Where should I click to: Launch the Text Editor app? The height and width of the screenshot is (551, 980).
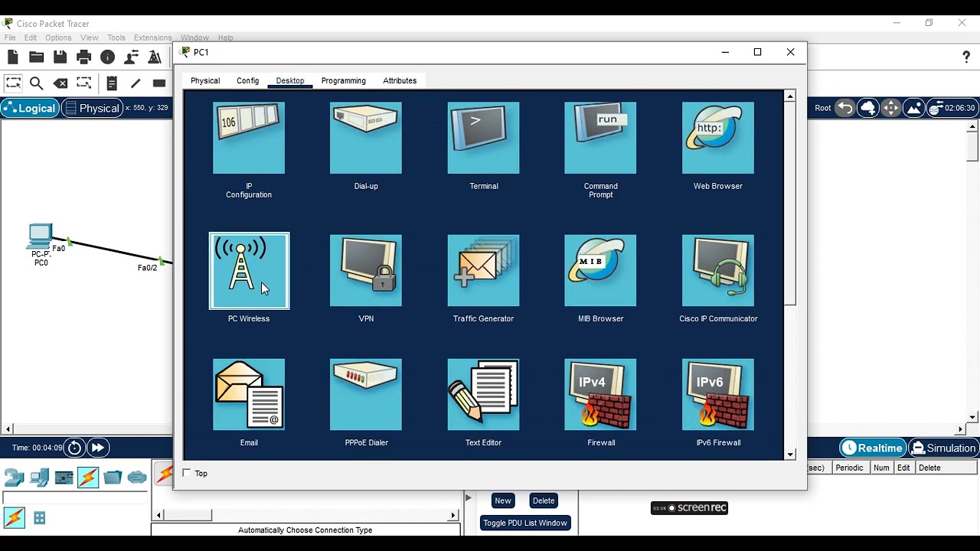click(x=483, y=395)
